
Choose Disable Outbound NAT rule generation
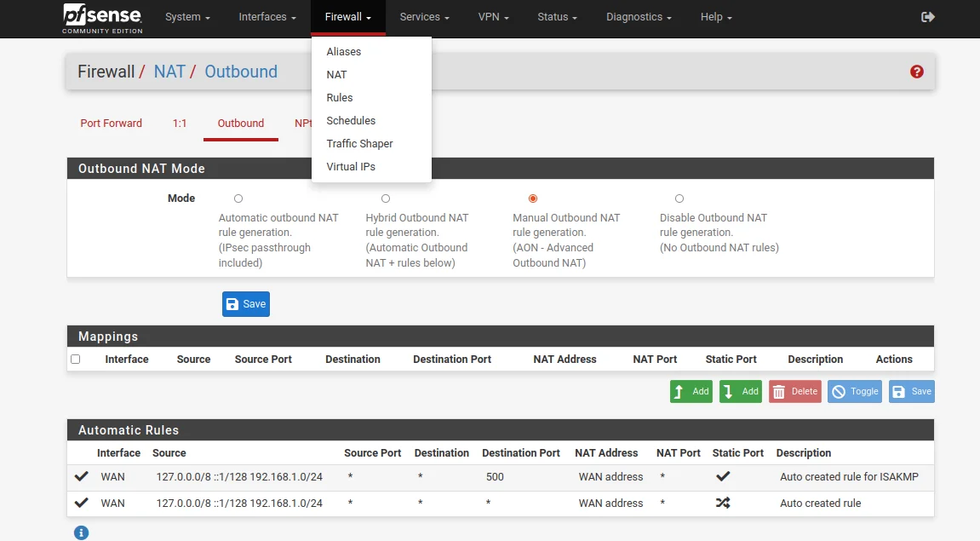(679, 199)
